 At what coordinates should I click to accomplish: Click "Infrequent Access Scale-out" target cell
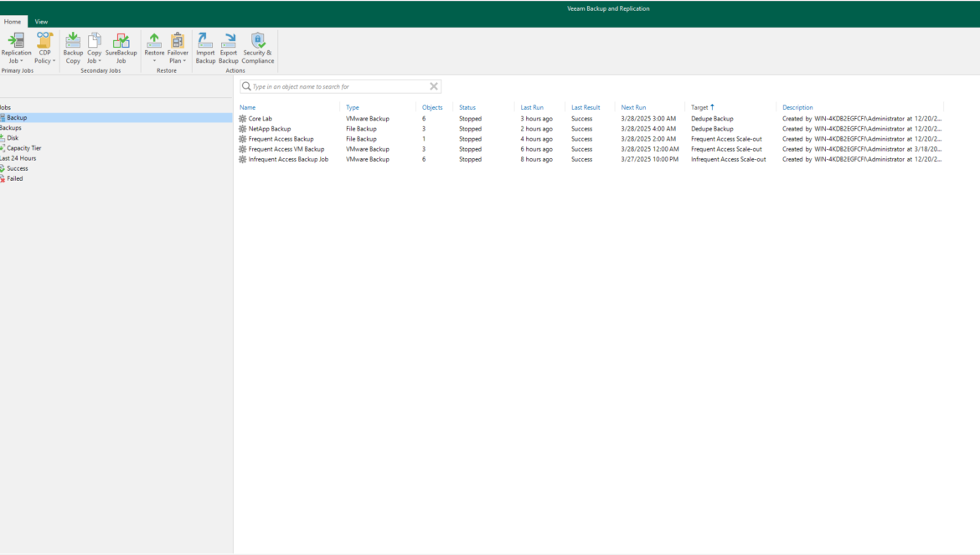pos(728,159)
